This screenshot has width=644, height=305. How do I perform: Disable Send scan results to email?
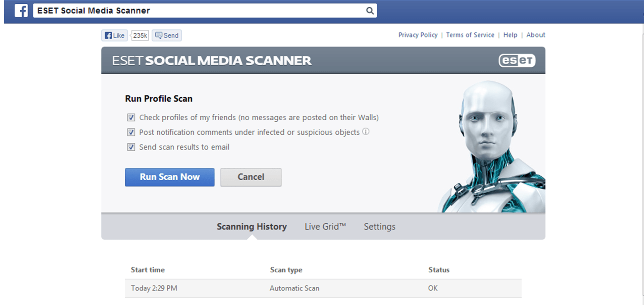(x=131, y=147)
